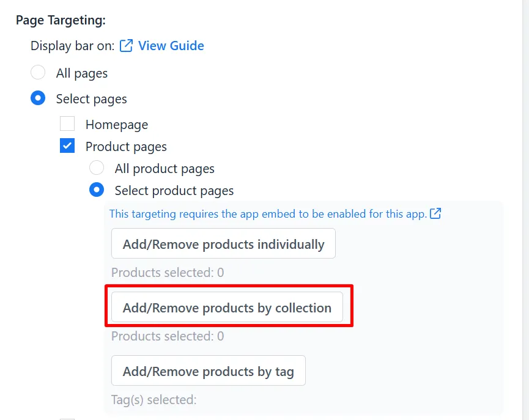The height and width of the screenshot is (420, 529).
Task: Uncheck the Product pages checkbox
Action: tap(67, 146)
